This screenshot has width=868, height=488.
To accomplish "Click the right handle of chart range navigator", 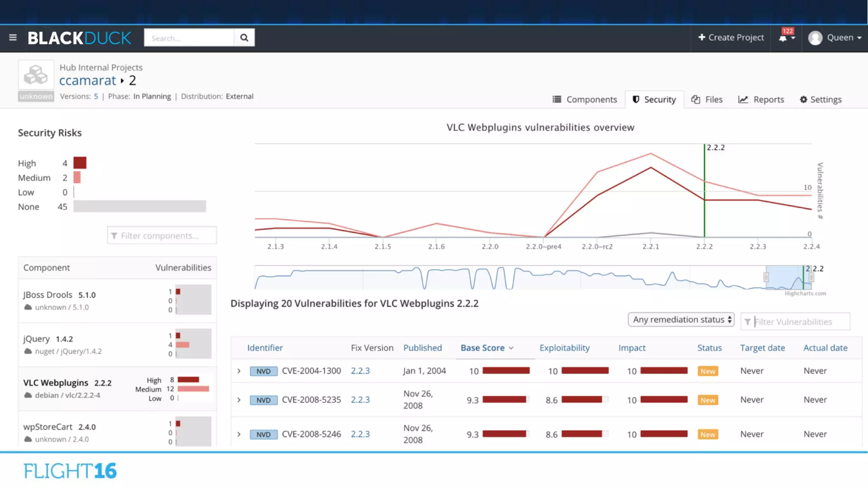I will [x=811, y=277].
